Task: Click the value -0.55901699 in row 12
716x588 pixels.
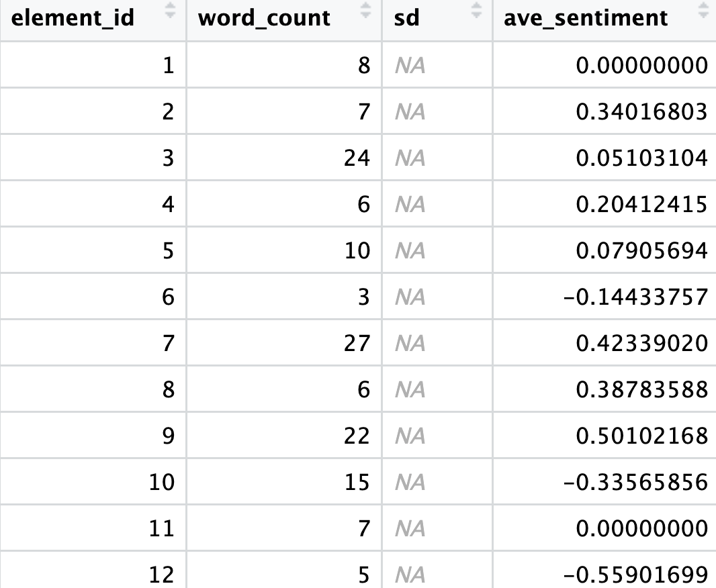Action: [x=637, y=574]
